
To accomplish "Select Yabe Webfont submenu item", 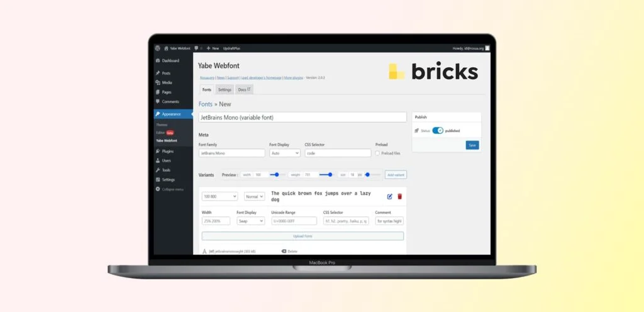I will tap(167, 140).
